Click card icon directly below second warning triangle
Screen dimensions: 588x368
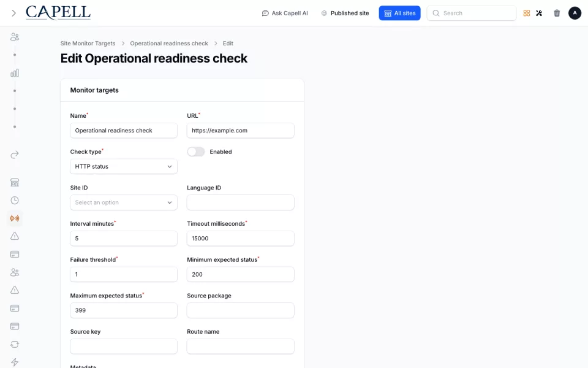pos(15,309)
